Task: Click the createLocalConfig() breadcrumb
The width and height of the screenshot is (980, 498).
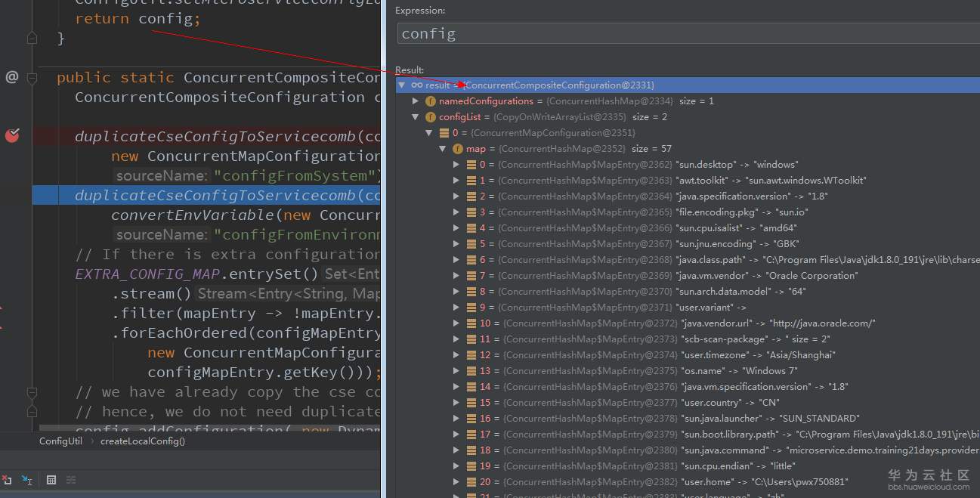Action: 143,441
